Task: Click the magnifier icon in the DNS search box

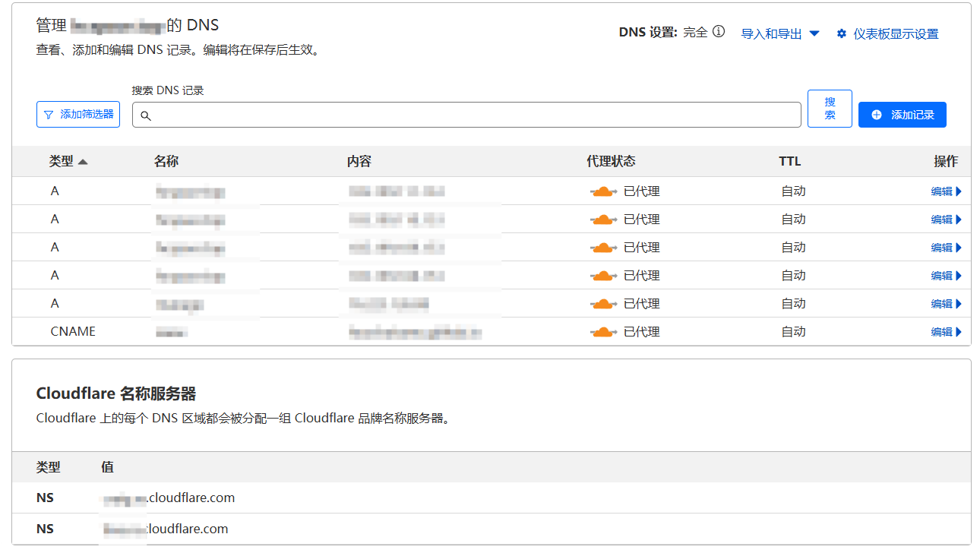Action: coord(146,115)
